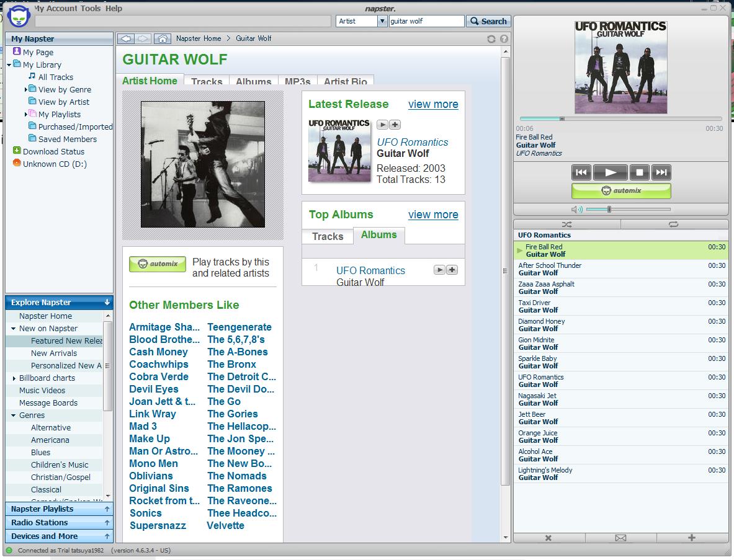Click green connection status indicator icon
734x560 pixels.
click(x=9, y=550)
